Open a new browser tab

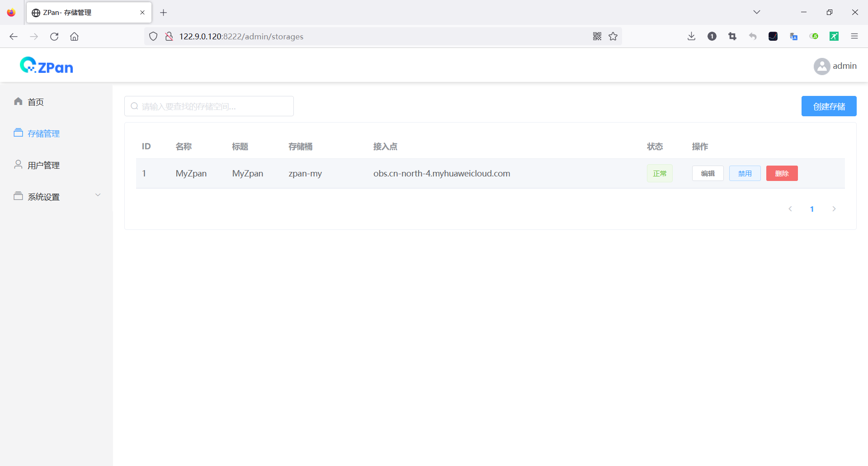(164, 13)
